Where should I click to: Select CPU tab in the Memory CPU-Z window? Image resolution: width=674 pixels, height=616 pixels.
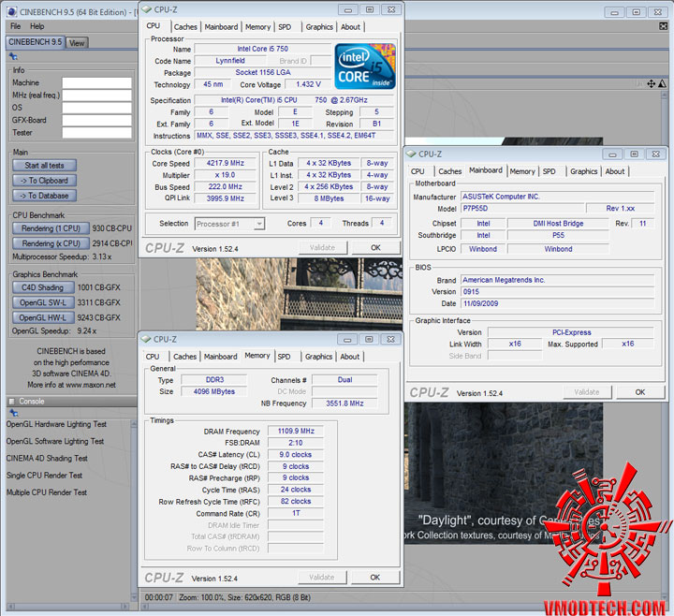tap(153, 357)
